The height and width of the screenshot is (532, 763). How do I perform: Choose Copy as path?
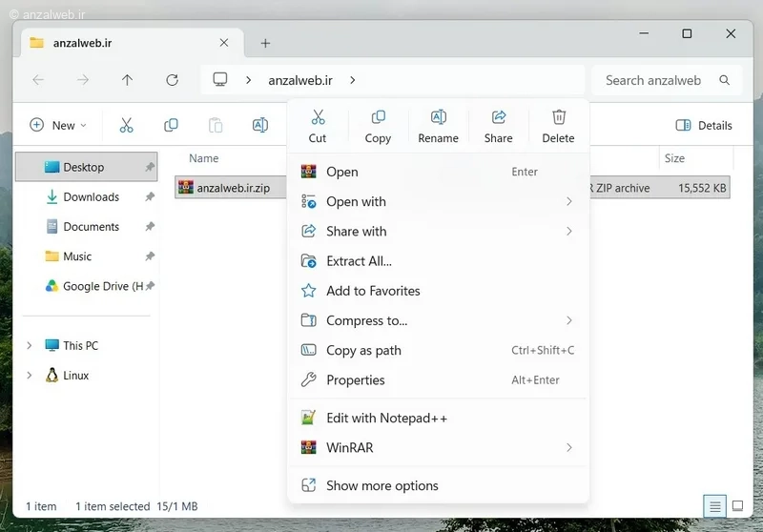tap(438, 350)
